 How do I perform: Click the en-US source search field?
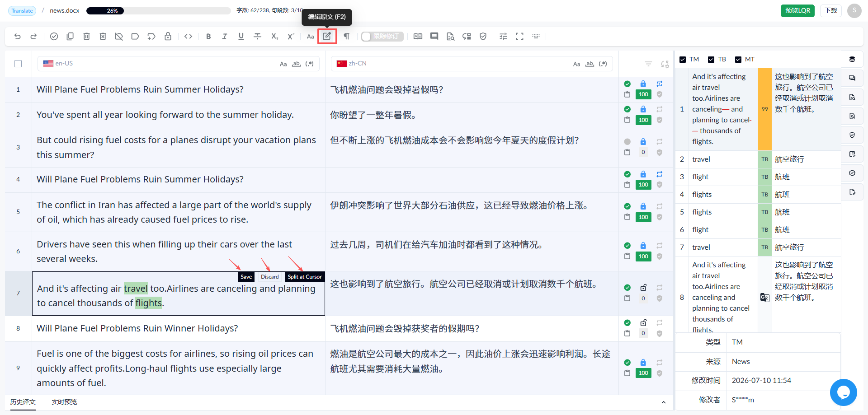point(179,64)
